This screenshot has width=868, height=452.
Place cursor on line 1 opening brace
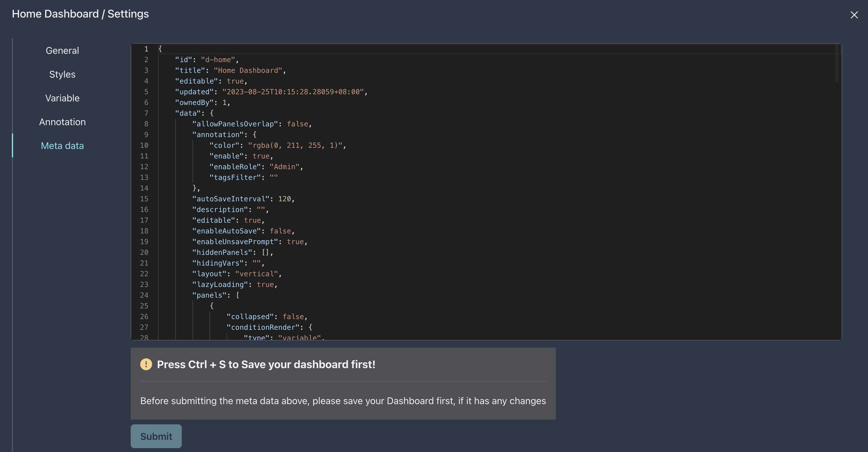pos(160,49)
